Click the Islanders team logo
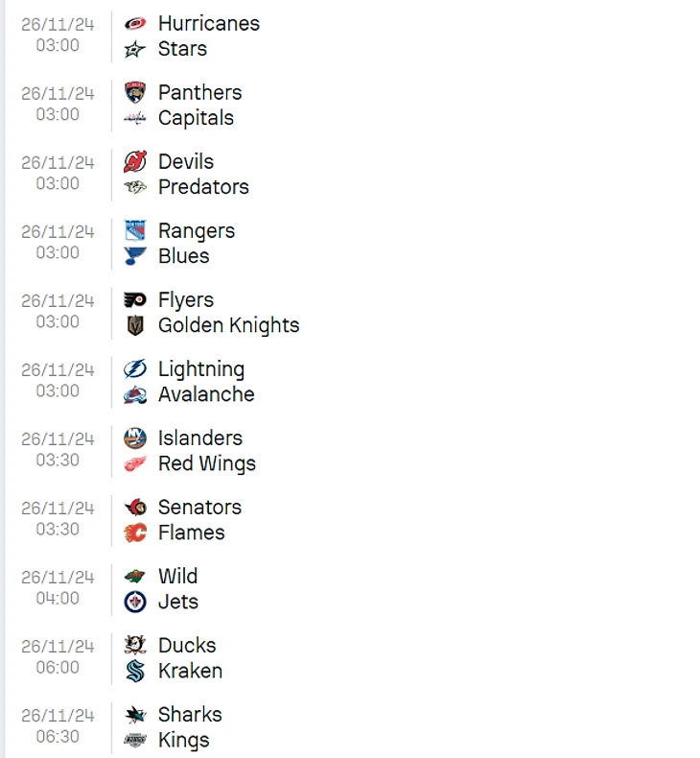 pyautogui.click(x=135, y=438)
